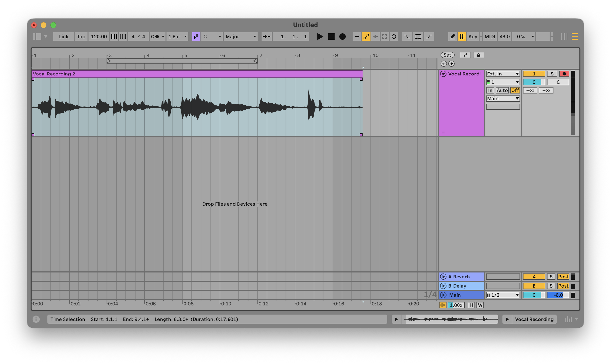Image resolution: width=611 pixels, height=364 pixels.
Task: Open the Main track 1/2 output dropdown
Action: click(503, 295)
